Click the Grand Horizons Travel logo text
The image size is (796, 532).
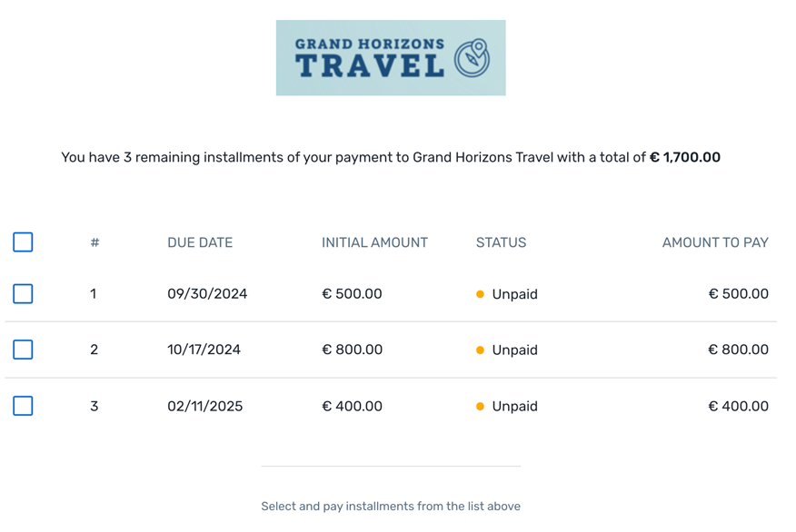click(x=370, y=58)
